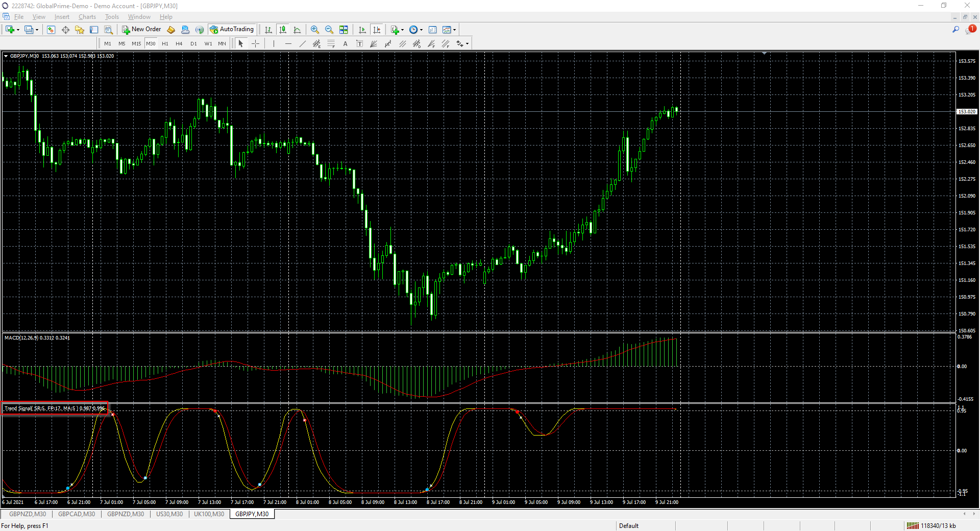
Task: Toggle the AutoTrading button
Action: click(x=232, y=30)
